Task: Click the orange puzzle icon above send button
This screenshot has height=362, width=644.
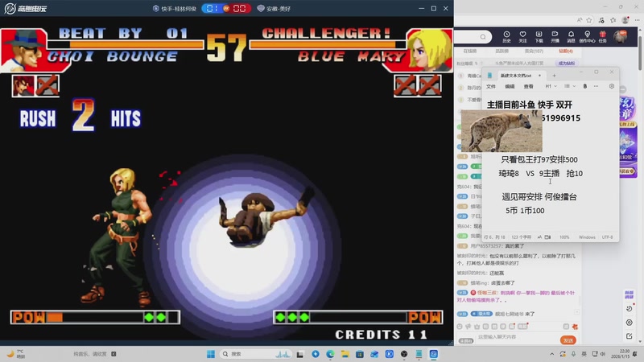Action: pos(575,327)
